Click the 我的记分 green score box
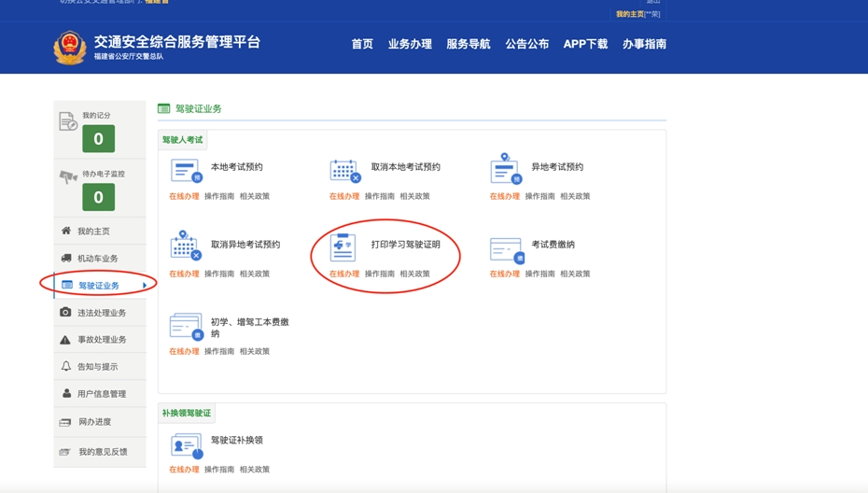The height and width of the screenshot is (493, 868). tap(98, 139)
